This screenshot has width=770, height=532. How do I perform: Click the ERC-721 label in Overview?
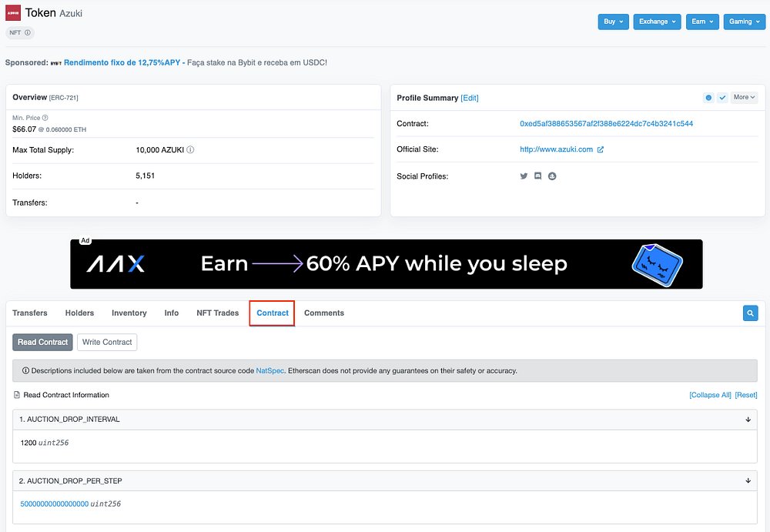(63, 98)
